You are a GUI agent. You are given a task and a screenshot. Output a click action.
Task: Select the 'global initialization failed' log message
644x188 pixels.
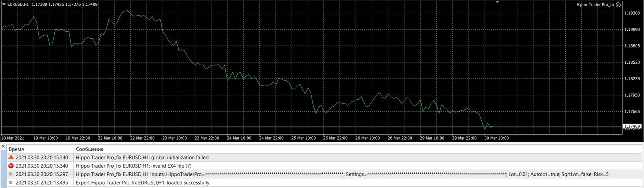[x=142, y=157]
